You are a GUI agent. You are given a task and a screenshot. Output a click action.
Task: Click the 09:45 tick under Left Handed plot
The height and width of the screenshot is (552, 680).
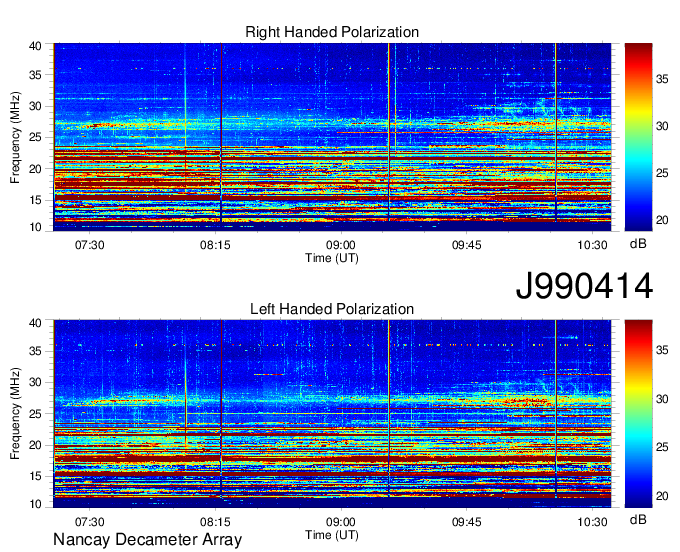[467, 522]
